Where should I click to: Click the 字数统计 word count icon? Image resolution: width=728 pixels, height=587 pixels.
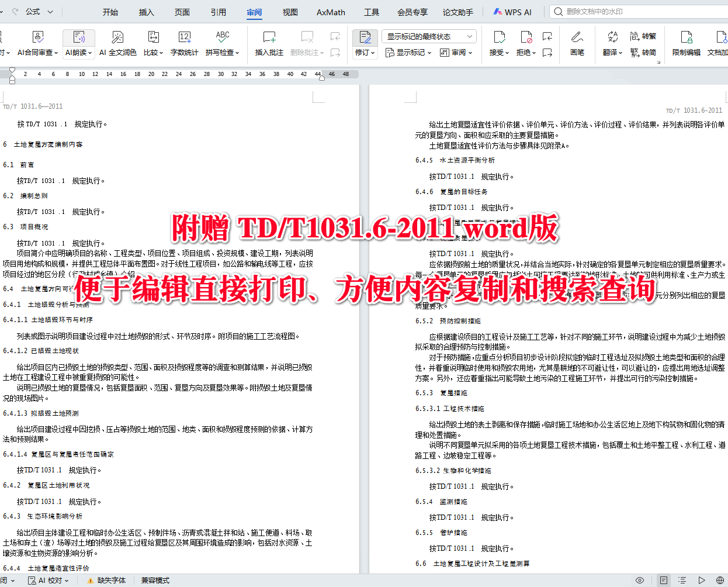tap(185, 37)
